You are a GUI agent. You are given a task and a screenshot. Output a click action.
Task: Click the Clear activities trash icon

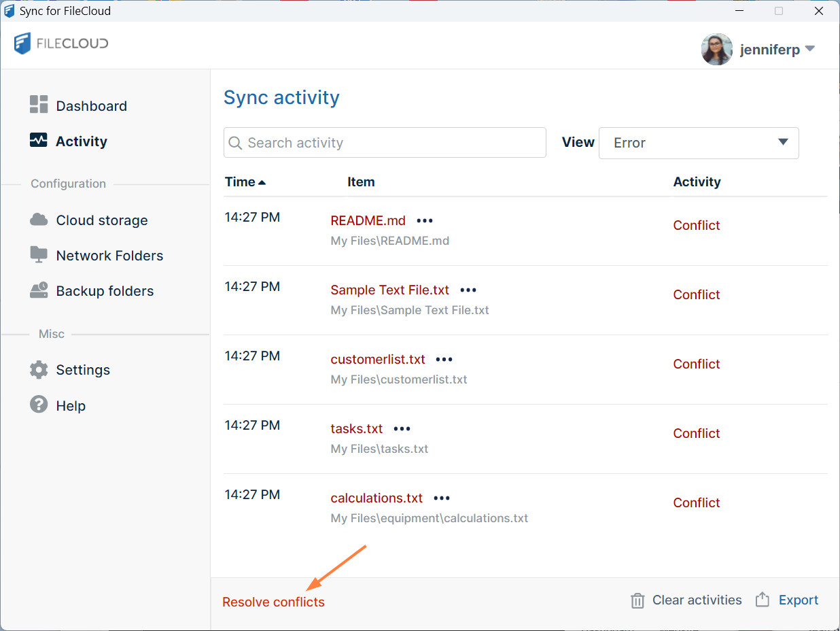(637, 600)
